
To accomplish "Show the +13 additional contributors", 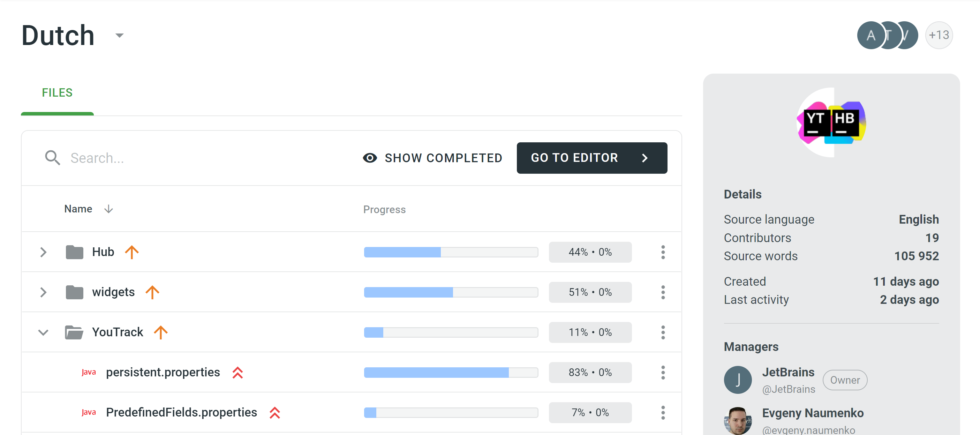I will [x=938, y=35].
